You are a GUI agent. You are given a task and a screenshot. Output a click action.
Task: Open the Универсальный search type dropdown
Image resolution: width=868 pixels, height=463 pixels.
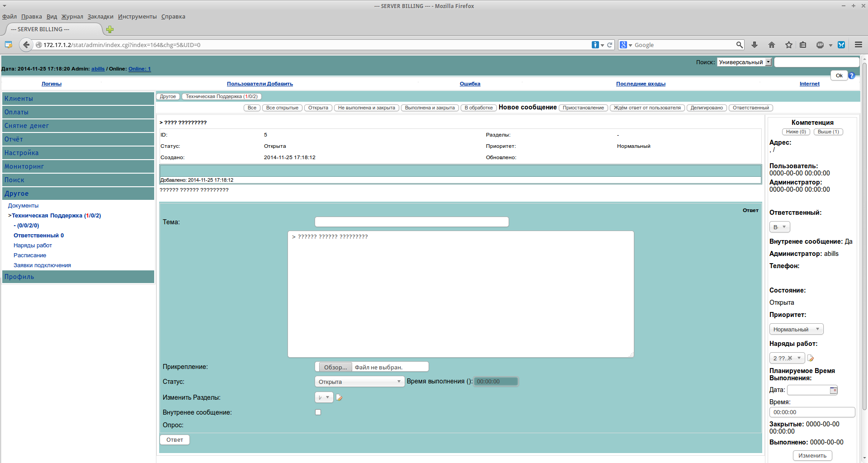pos(744,62)
